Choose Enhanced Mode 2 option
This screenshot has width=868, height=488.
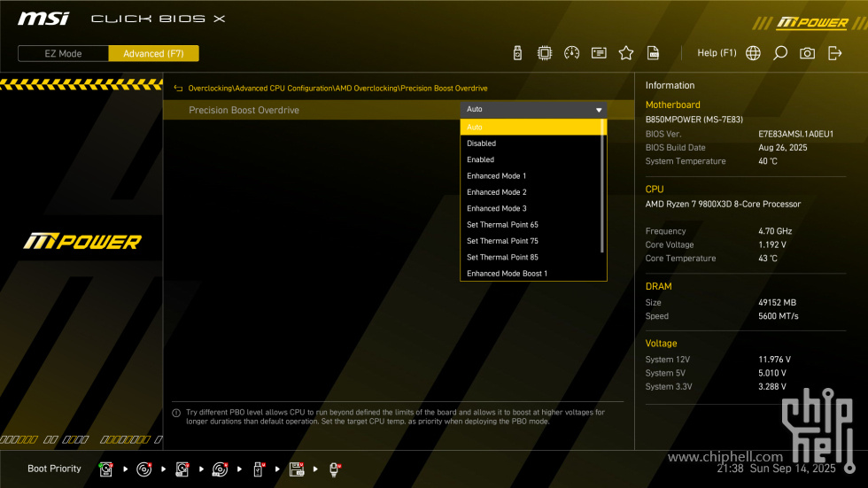click(x=531, y=192)
